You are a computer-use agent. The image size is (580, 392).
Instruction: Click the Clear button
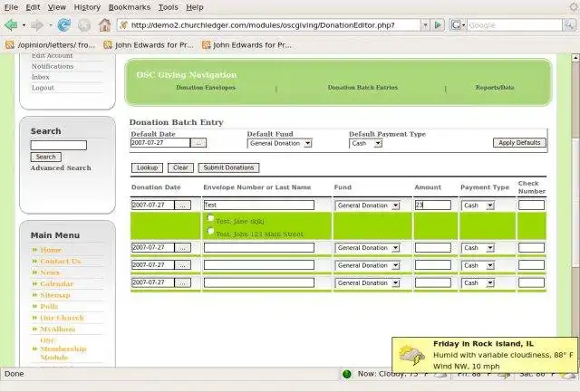tap(180, 167)
